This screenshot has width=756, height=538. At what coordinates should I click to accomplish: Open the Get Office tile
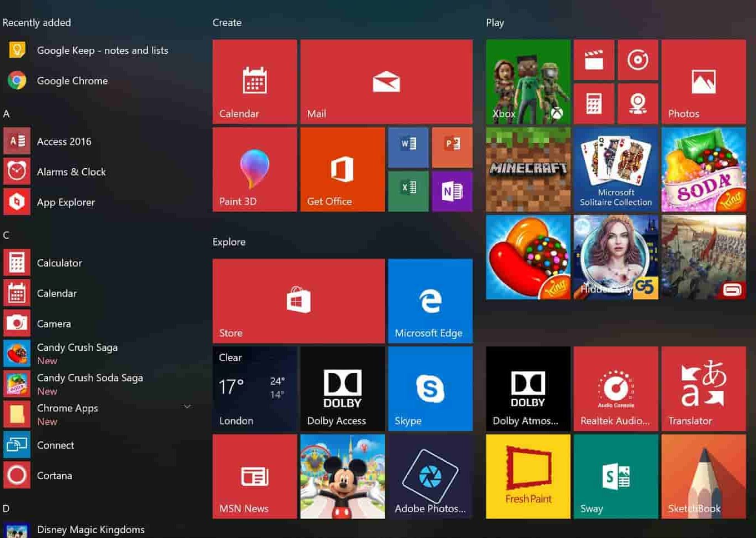tap(342, 169)
